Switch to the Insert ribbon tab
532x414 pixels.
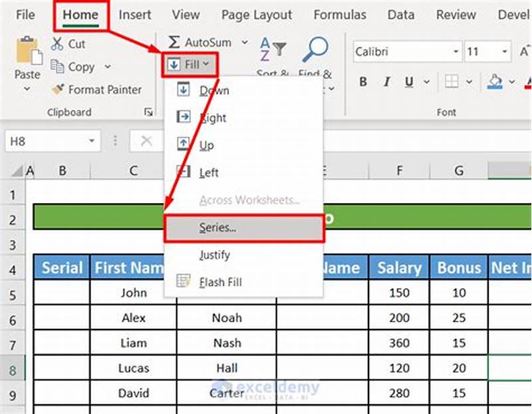click(134, 15)
